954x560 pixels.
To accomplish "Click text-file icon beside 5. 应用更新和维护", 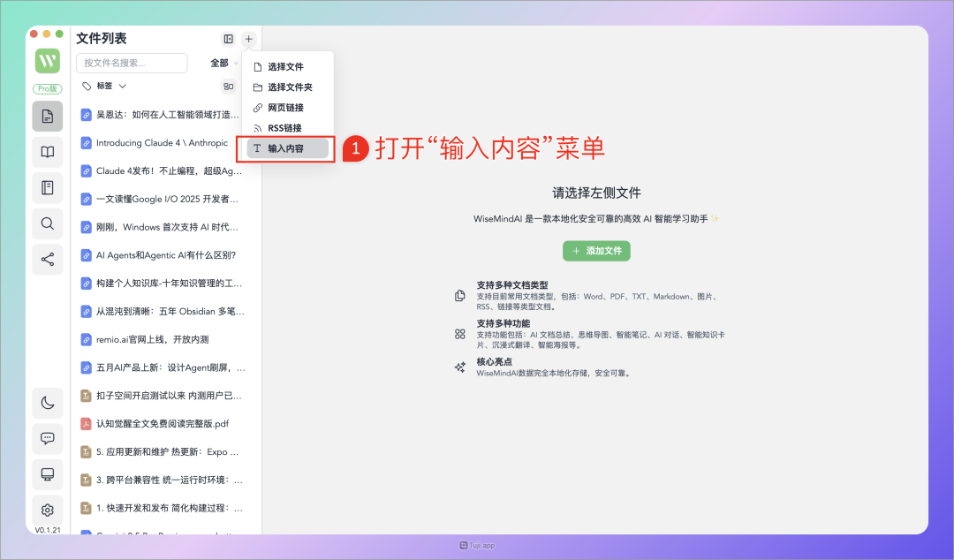I will point(87,451).
